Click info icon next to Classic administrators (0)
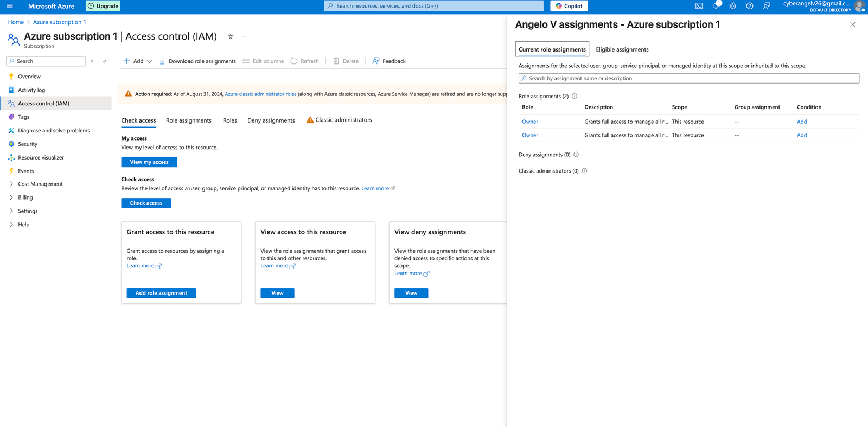The width and height of the screenshot is (868, 427). click(585, 171)
